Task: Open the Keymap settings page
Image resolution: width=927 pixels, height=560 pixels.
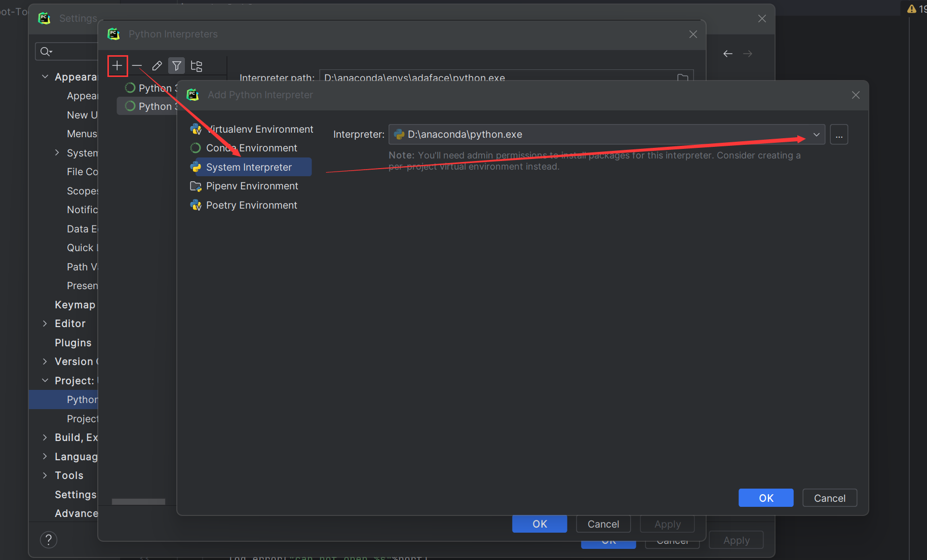Action: click(x=75, y=305)
